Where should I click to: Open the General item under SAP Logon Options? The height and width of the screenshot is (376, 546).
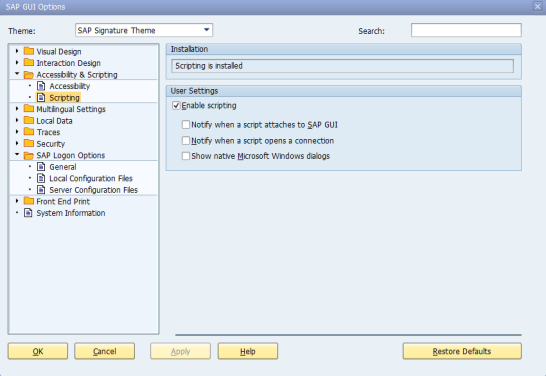click(x=63, y=167)
